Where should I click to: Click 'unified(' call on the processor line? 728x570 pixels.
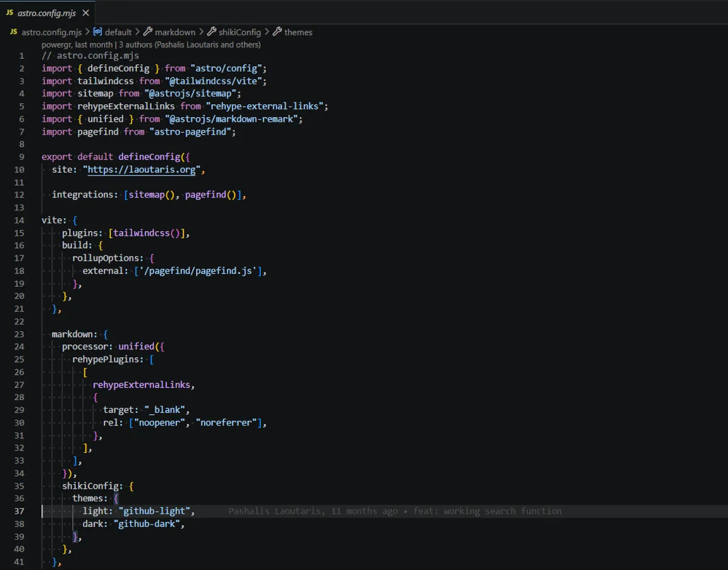(x=139, y=347)
